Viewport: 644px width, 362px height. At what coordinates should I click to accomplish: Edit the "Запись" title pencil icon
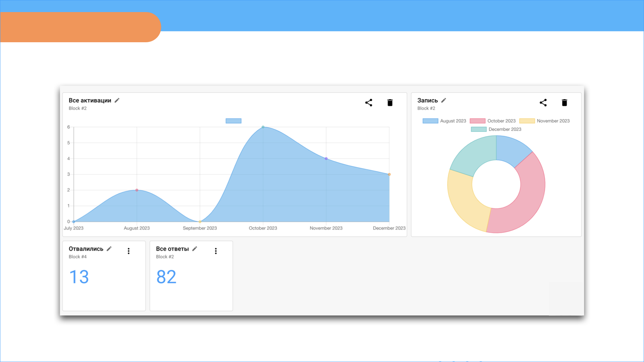point(443,100)
